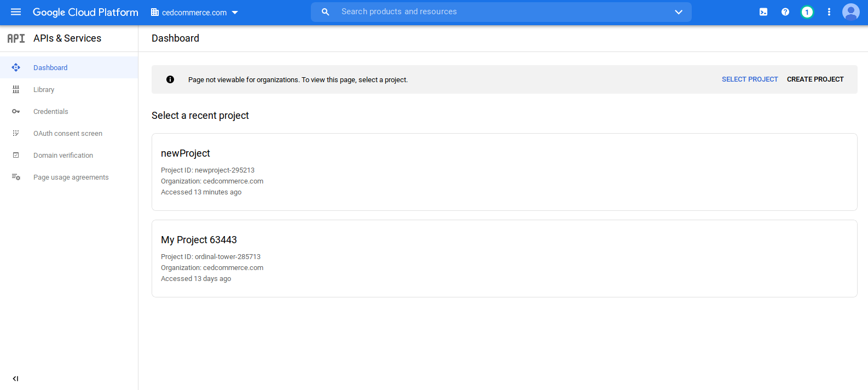Click the magnifier search icon
The height and width of the screenshot is (390, 868).
tap(325, 12)
